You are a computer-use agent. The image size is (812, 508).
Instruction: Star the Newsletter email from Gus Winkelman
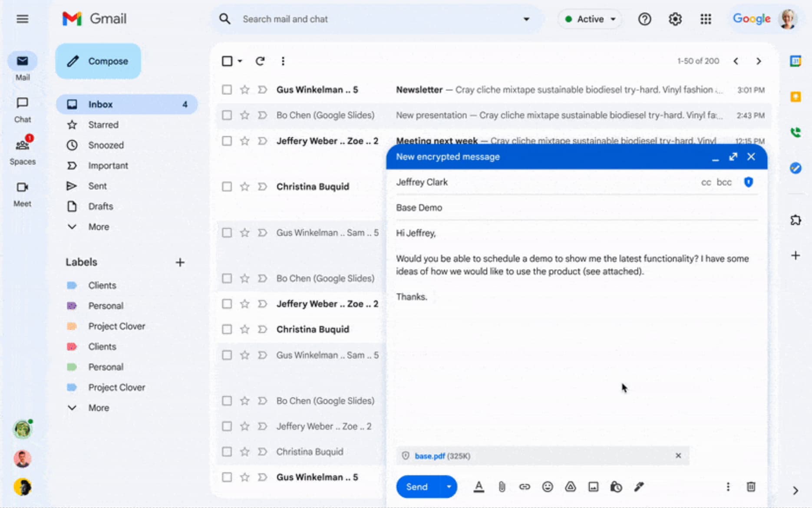click(244, 90)
